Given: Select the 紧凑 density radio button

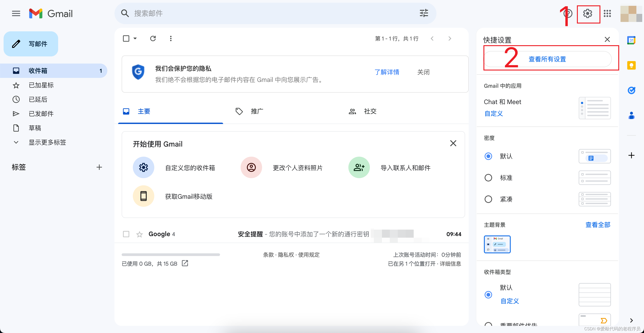Looking at the screenshot, I should pyautogui.click(x=488, y=199).
